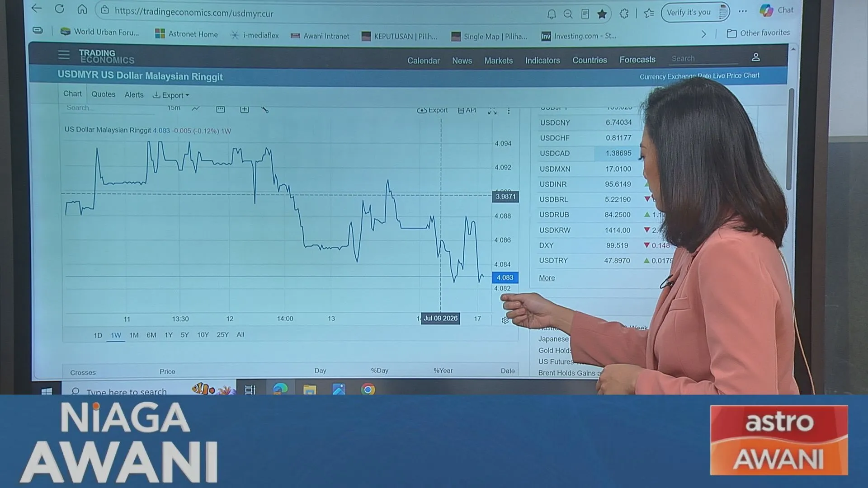Open the 15m interval selector
Screen dimensions: 868x488
(174, 108)
